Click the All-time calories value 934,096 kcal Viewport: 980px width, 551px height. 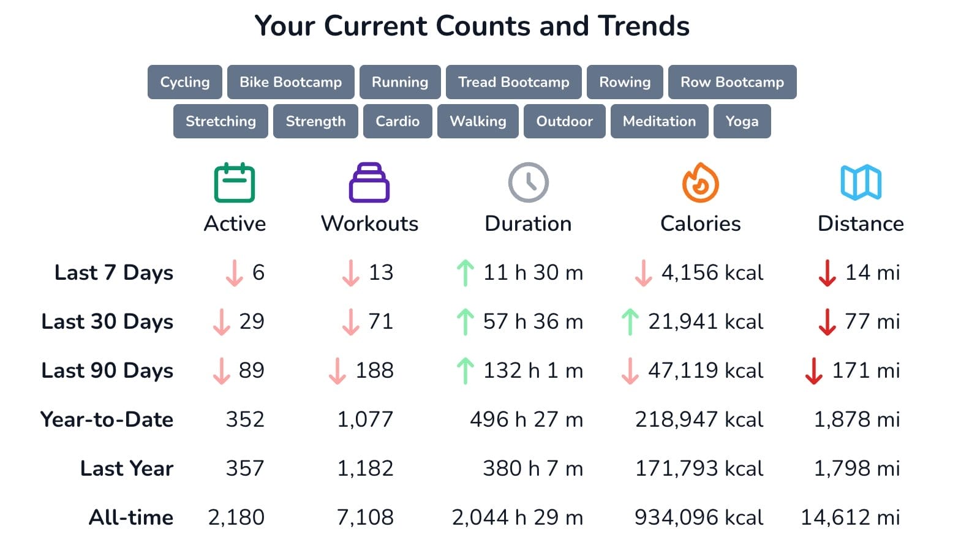point(699,517)
